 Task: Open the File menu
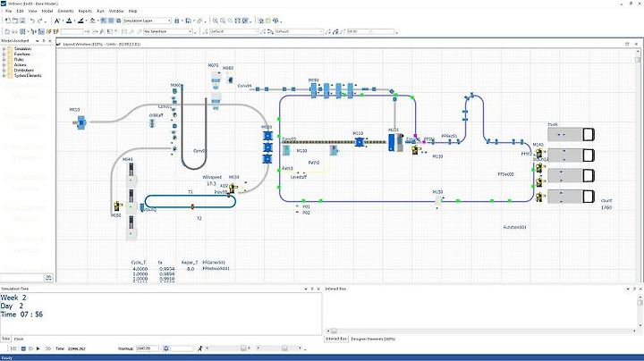pos(8,11)
